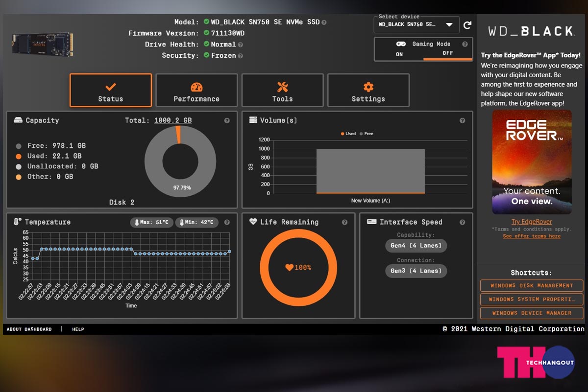Screen dimensions: 588x392
Task: Open help for the Capacity panel
Action: [227, 120]
